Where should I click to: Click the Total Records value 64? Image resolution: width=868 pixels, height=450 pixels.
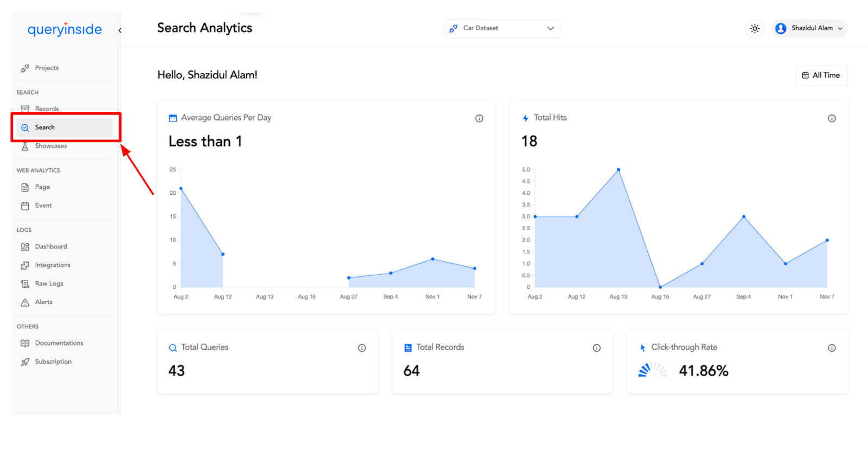(412, 371)
